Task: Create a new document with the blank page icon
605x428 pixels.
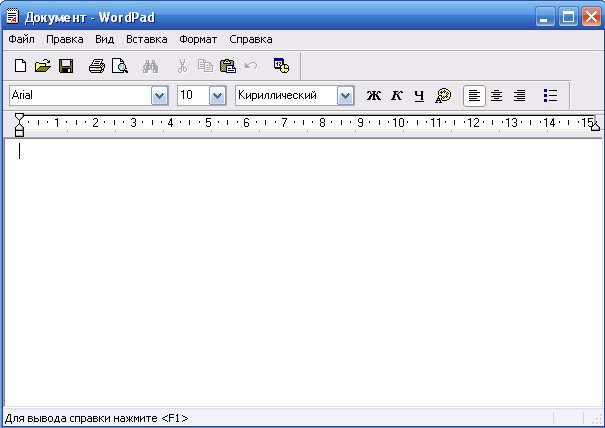Action: (20, 66)
